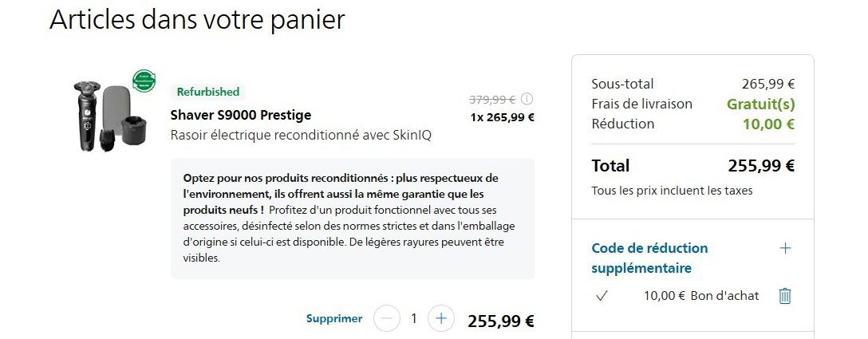Screen dimensions: 868x339
Task: Click the checkmark next to the applied voucher
Action: point(602,296)
